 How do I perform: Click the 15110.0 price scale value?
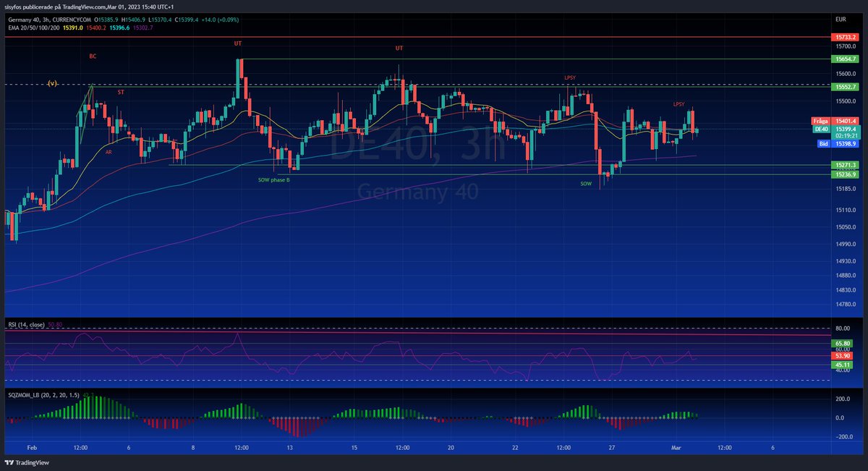click(846, 210)
